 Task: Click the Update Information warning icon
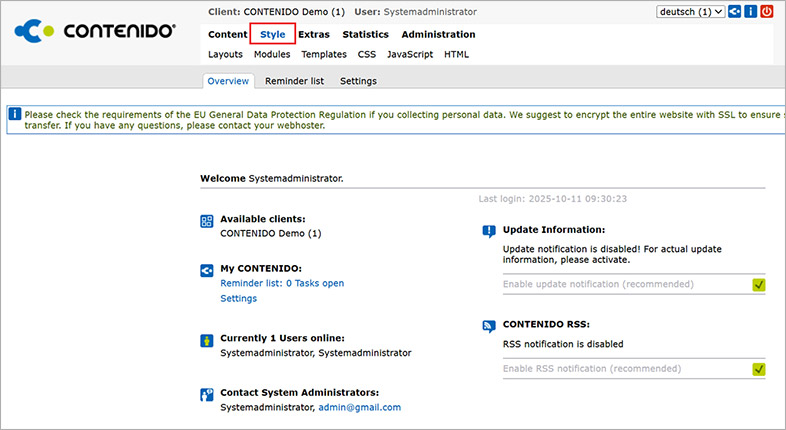pos(489,231)
